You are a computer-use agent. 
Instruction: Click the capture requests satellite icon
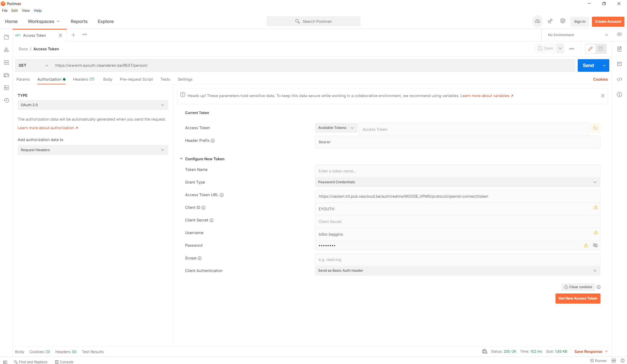coord(550,21)
